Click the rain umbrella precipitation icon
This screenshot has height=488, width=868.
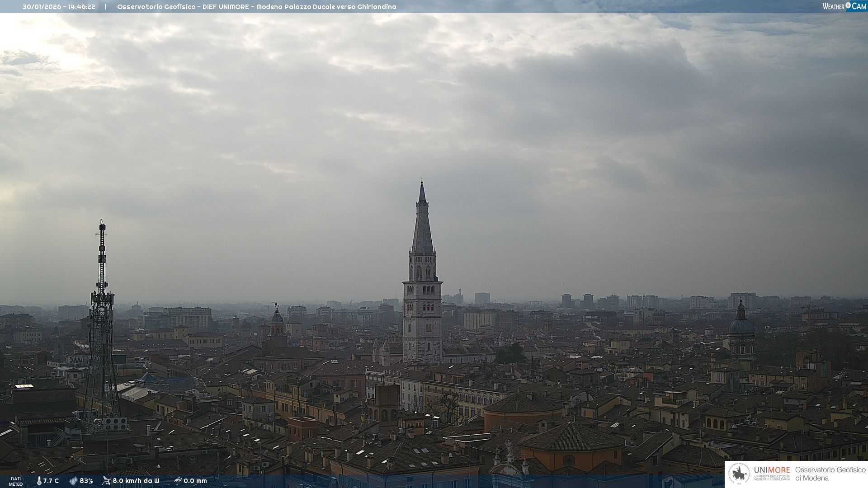pos(178,481)
